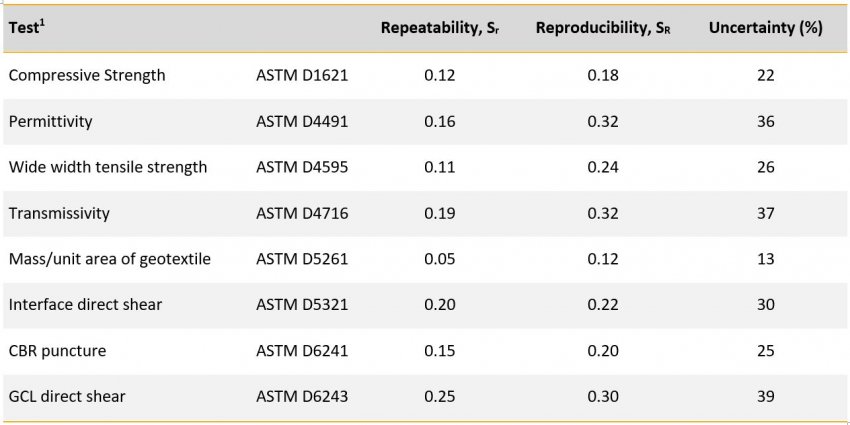Screen dimensions: 850x425
Task: Click the GCL direct shear repeatability 0.25
Action: [439, 397]
